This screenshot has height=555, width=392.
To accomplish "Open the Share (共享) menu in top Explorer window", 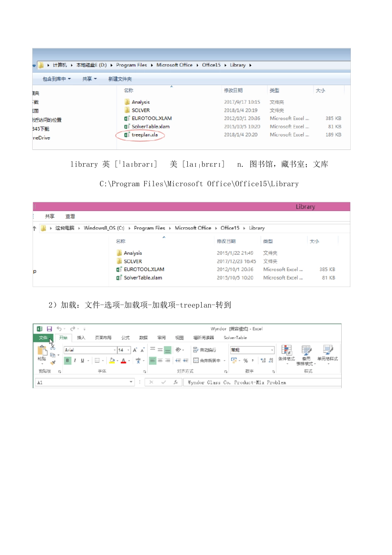I will 89,79.
